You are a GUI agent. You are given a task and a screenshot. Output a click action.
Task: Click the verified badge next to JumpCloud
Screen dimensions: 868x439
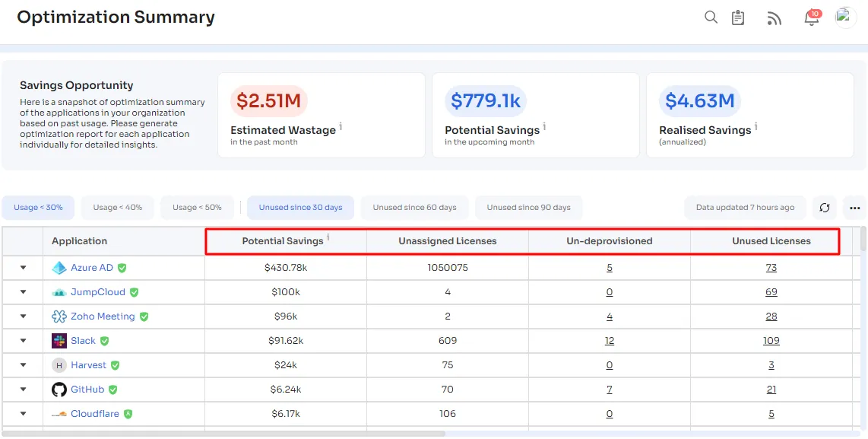pos(134,292)
